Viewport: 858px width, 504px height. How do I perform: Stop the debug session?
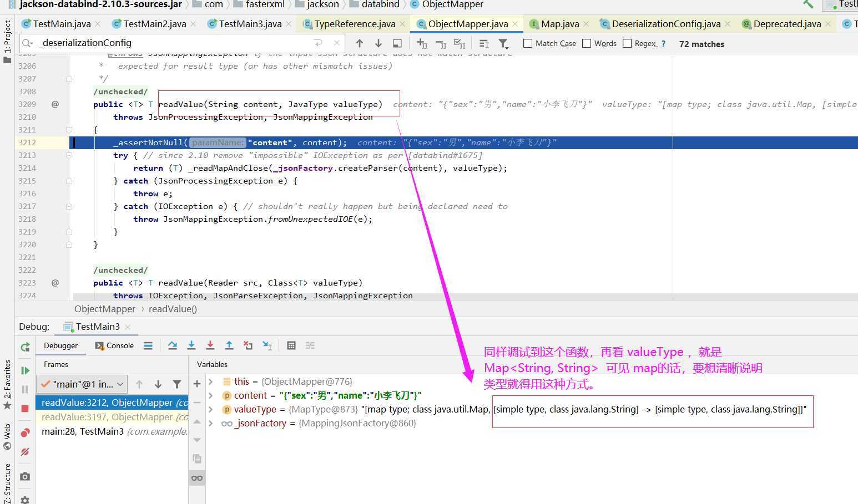[x=25, y=409]
